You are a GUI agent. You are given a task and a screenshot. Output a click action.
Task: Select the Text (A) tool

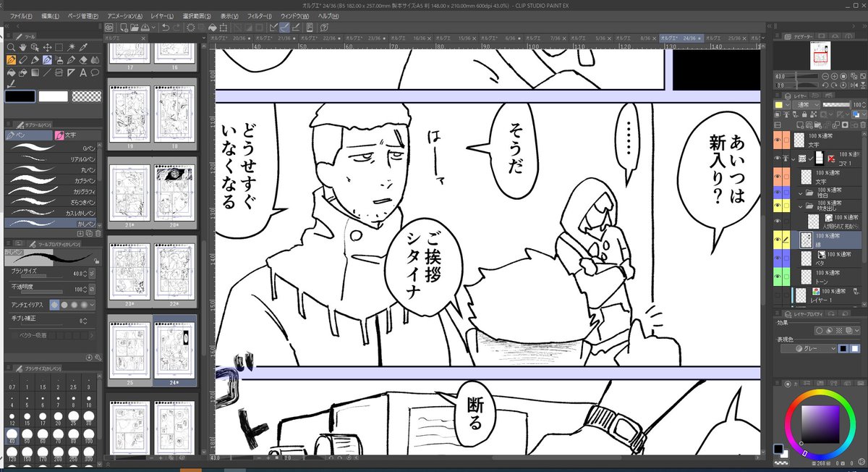click(83, 72)
